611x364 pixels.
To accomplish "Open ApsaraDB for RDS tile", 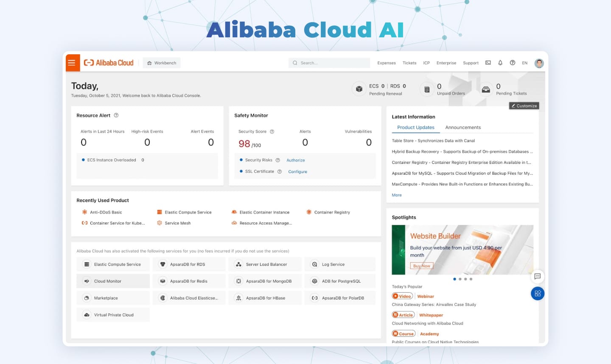I will point(189,264).
